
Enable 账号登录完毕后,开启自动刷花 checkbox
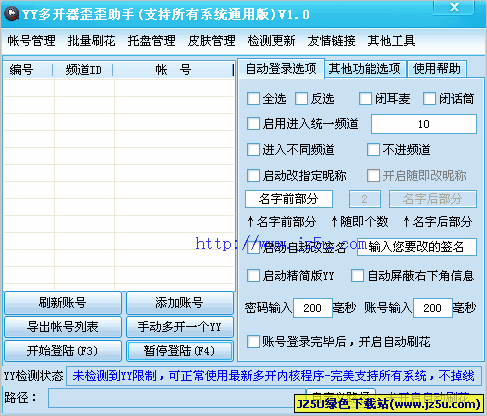point(253,342)
